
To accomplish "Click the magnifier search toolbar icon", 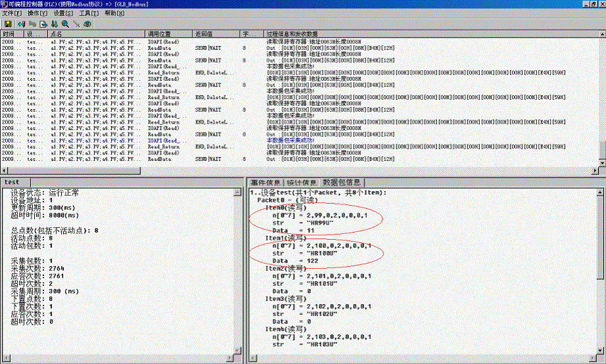I will click(65, 24).
